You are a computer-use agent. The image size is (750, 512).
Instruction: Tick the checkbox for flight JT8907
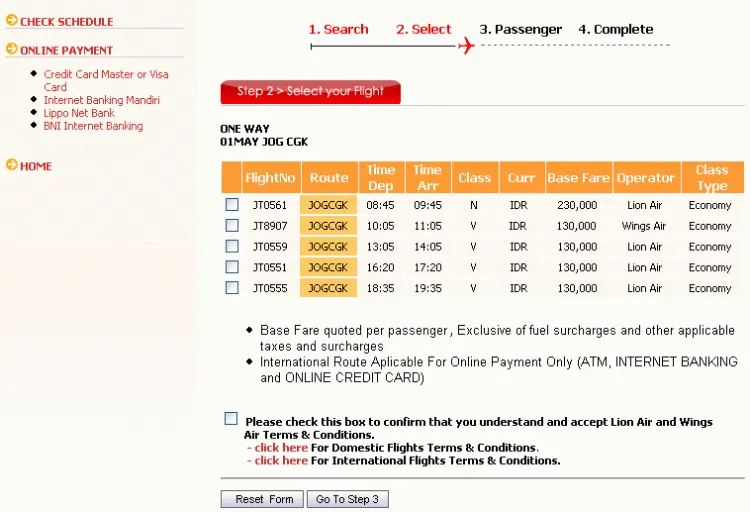point(232,225)
